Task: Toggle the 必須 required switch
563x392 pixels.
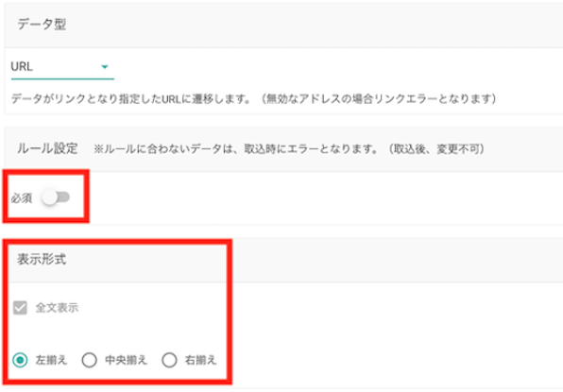Action: [56, 197]
